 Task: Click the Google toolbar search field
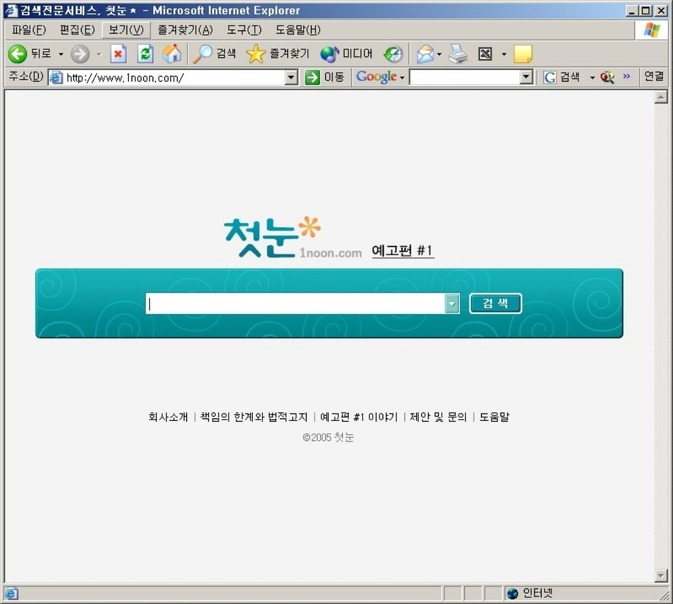(464, 77)
